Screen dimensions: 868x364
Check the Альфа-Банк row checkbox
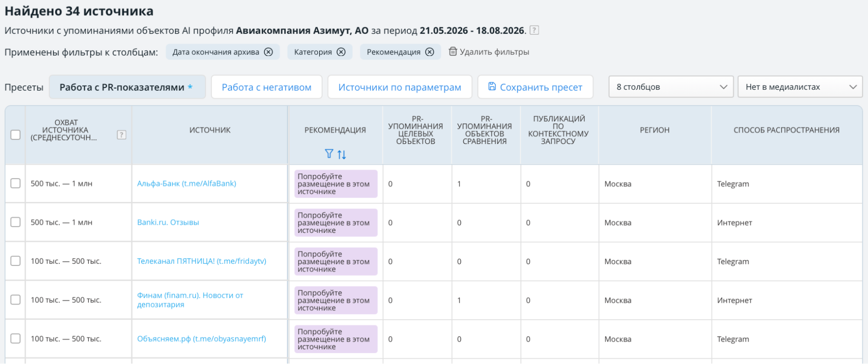(15, 184)
